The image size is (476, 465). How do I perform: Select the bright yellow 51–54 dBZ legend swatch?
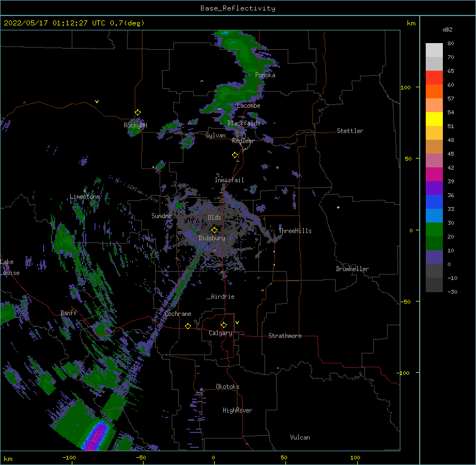pos(434,119)
